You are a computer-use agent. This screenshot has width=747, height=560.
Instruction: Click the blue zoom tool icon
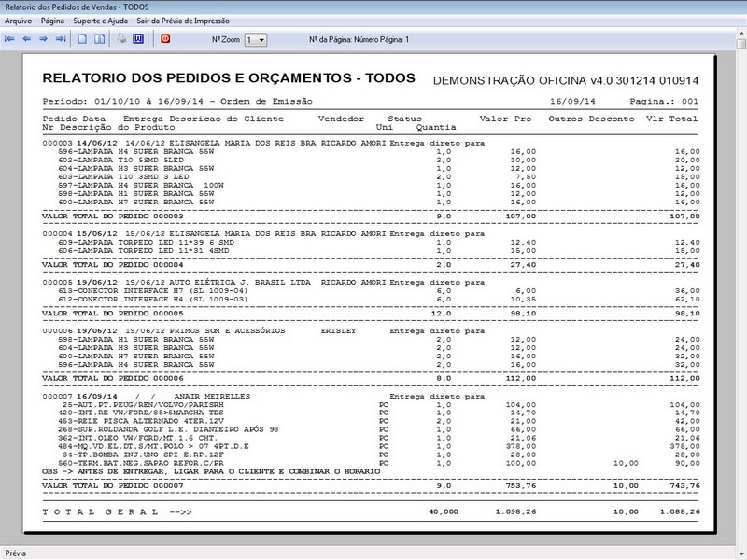pyautogui.click(x=138, y=38)
